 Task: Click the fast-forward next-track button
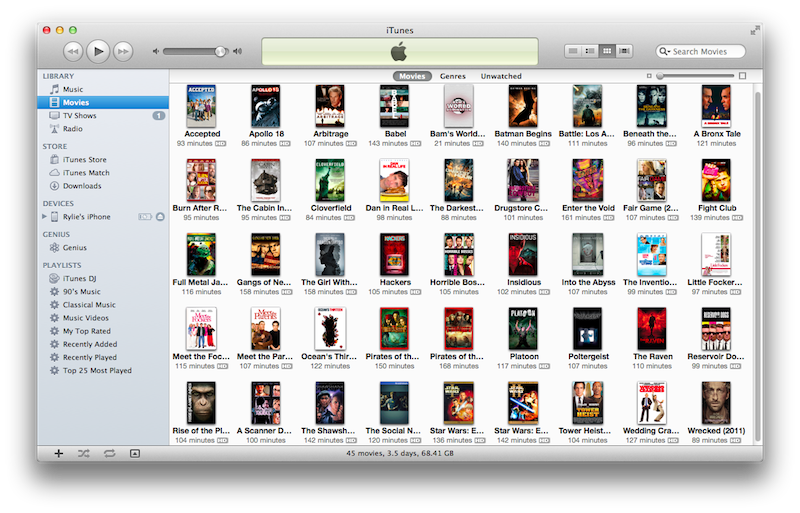[123, 52]
